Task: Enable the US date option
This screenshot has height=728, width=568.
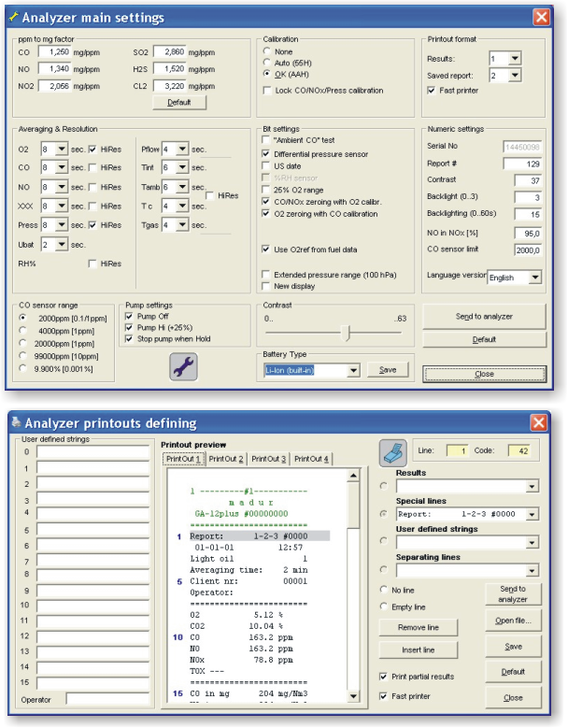Action: [266, 165]
